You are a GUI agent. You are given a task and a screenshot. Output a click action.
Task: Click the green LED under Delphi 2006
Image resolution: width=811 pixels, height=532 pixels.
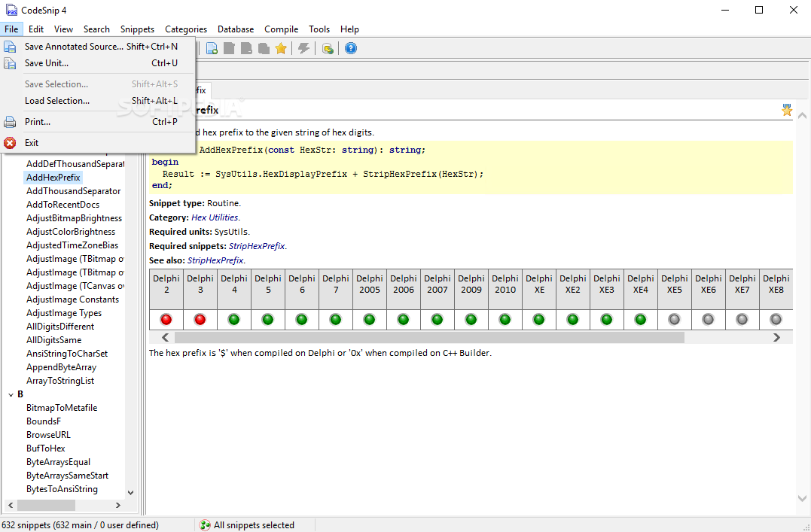click(x=403, y=320)
